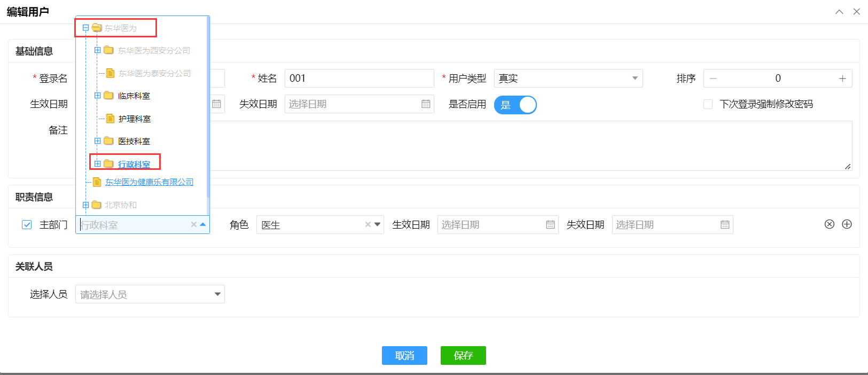868x375 pixels.
Task: Open the 职责信息 失效日期 date field
Action: [x=672, y=225]
